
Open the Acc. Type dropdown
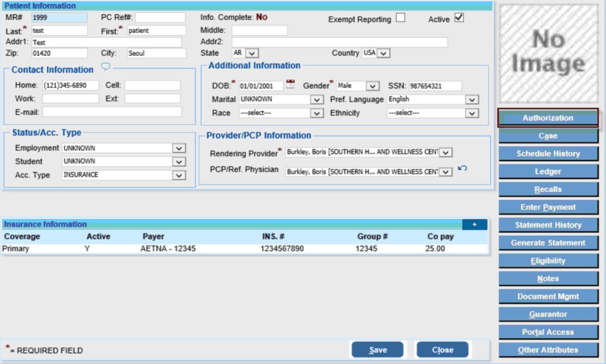(x=179, y=175)
